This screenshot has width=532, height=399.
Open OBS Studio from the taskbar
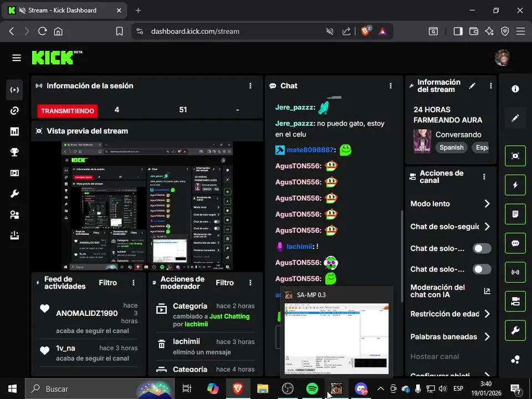288,388
